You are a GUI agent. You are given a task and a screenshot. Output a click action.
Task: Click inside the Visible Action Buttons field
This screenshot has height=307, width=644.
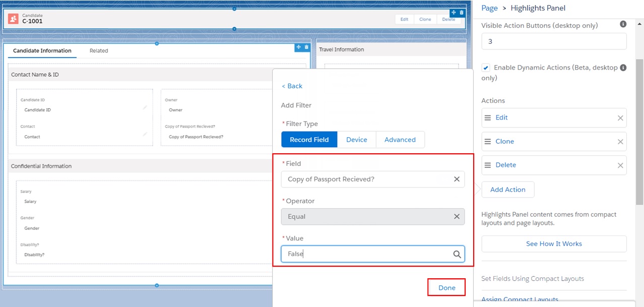[x=553, y=41]
